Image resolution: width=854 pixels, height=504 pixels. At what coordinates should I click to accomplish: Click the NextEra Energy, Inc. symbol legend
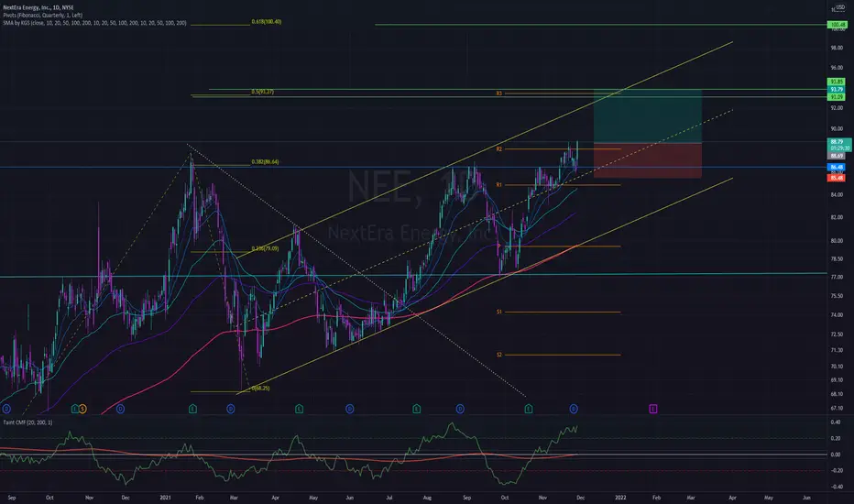tap(38, 7)
